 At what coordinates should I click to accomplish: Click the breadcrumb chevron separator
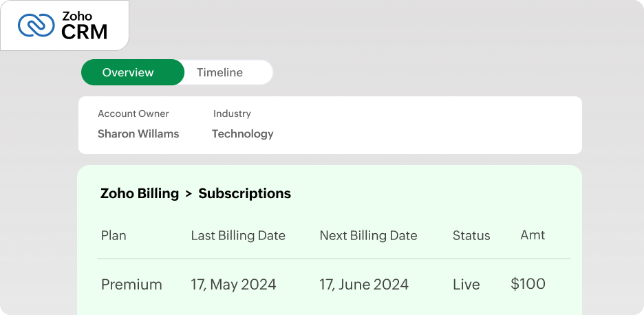point(188,194)
